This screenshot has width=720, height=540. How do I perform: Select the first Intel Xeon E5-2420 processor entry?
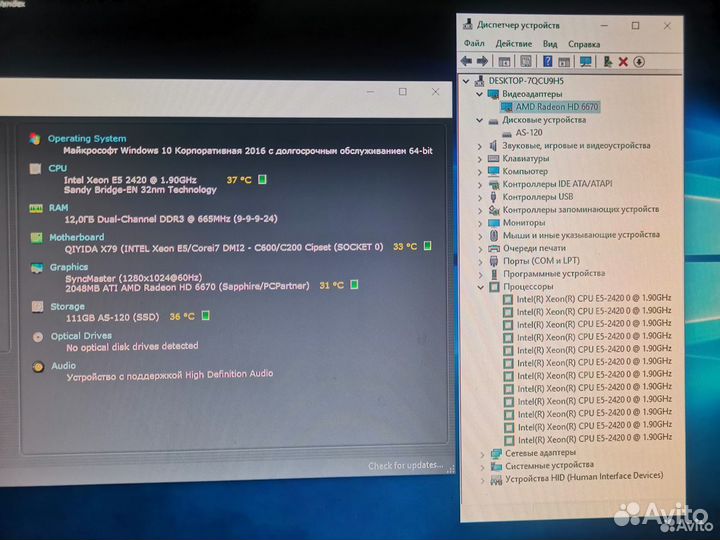pos(594,298)
